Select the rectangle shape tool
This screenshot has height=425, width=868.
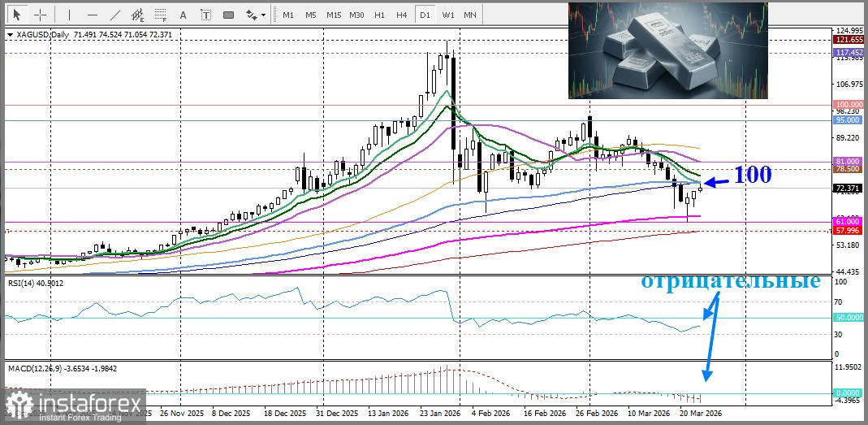point(228,15)
